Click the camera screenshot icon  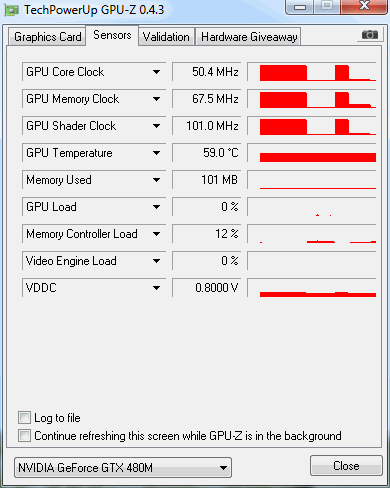(x=370, y=35)
